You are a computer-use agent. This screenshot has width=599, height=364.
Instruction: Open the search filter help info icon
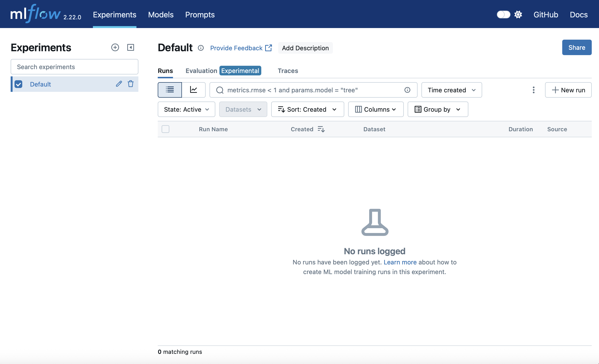[407, 90]
